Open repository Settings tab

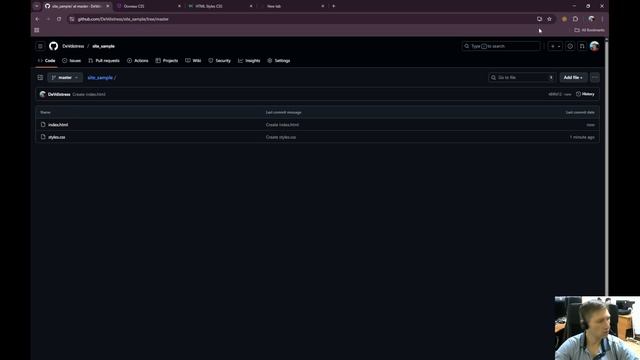[x=278, y=60]
